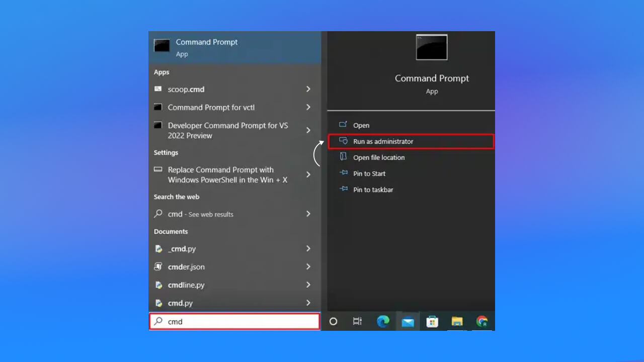Open File Explorer from the taskbar
The width and height of the screenshot is (644, 362).
click(457, 321)
